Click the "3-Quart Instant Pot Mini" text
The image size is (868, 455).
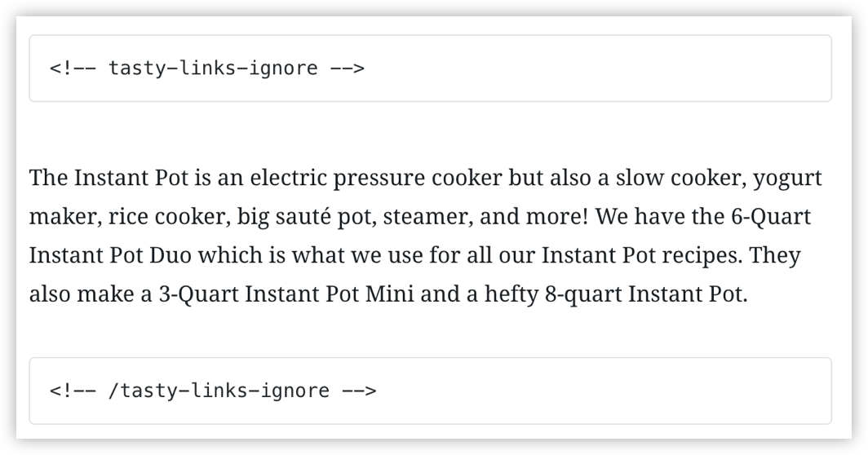pyautogui.click(x=286, y=294)
